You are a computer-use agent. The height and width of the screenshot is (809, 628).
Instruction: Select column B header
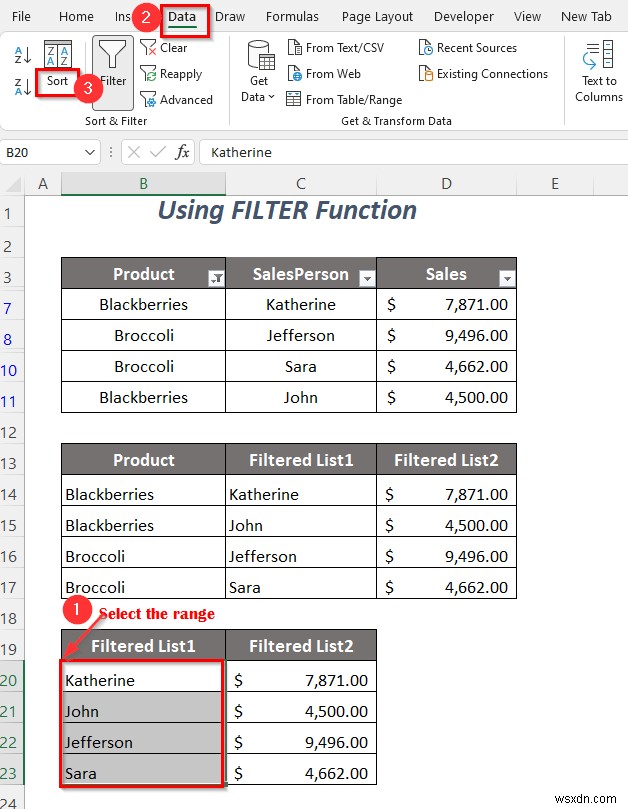(143, 184)
